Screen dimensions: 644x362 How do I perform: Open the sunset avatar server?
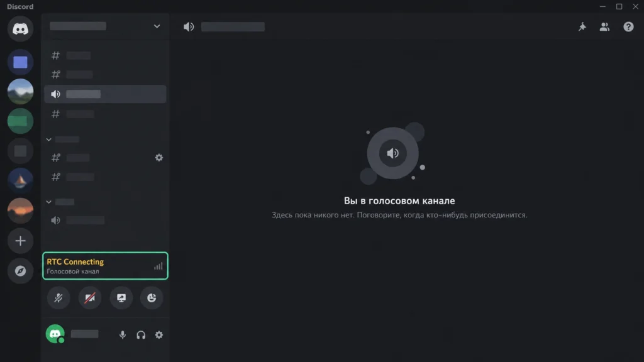tap(20, 211)
